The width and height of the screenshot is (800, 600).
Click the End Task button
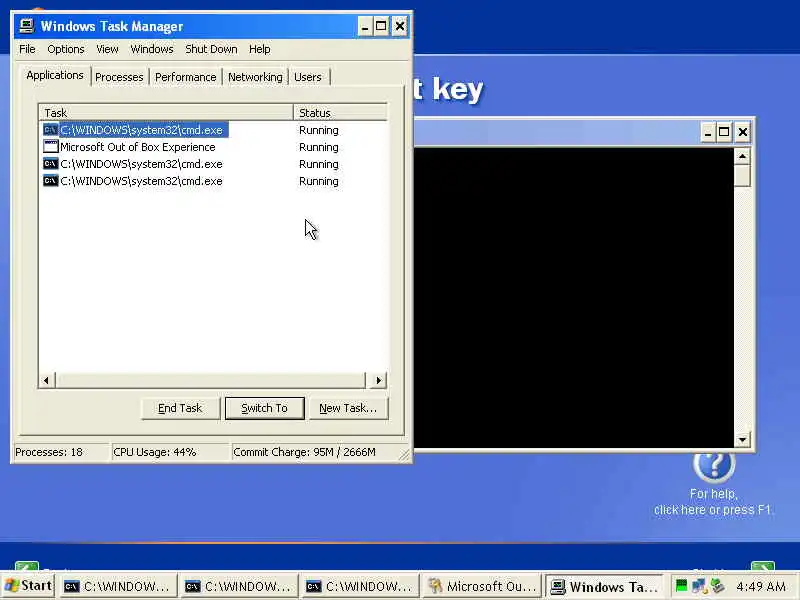tap(180, 408)
